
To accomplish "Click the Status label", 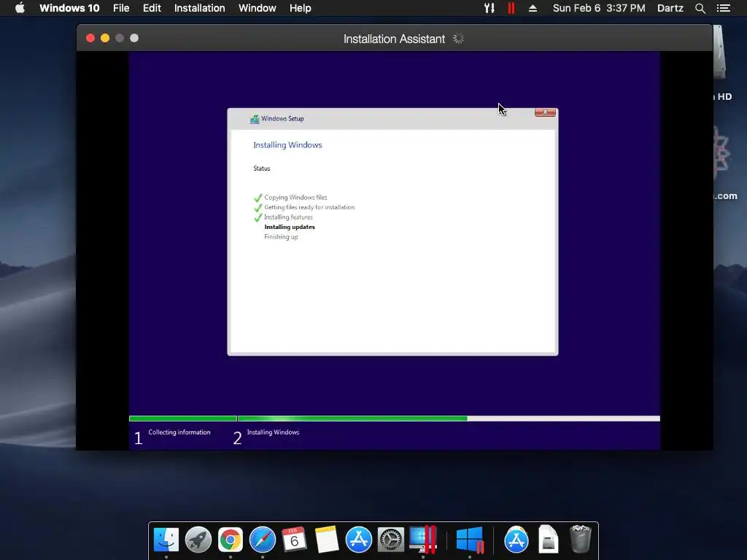I will [x=262, y=168].
